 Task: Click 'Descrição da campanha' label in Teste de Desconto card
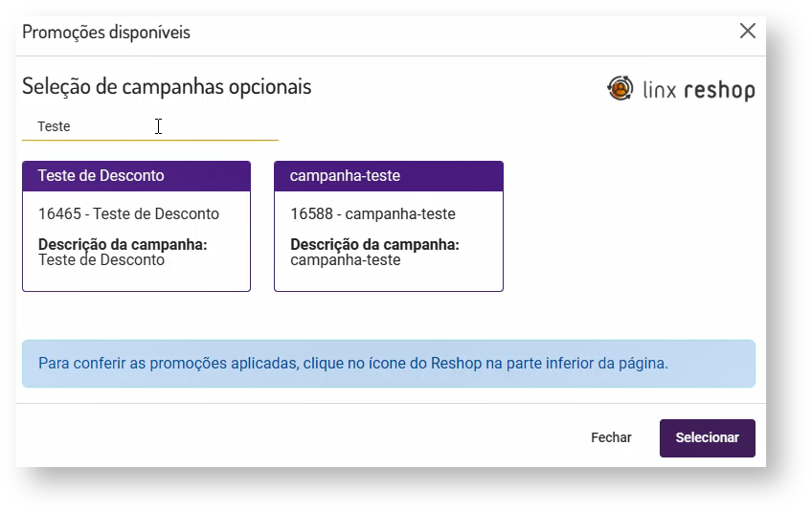(123, 245)
